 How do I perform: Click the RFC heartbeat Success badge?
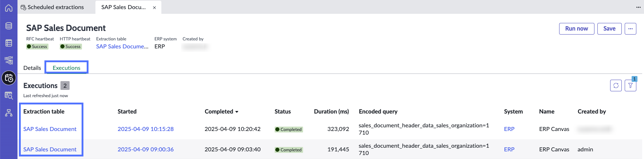(x=37, y=47)
